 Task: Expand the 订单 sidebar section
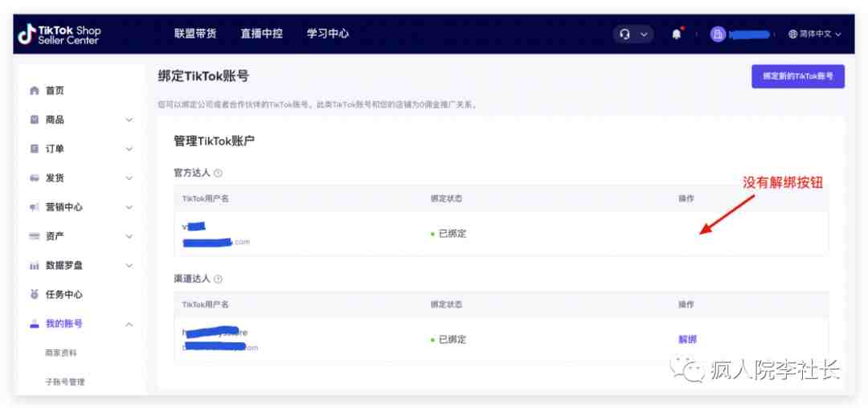pos(81,149)
